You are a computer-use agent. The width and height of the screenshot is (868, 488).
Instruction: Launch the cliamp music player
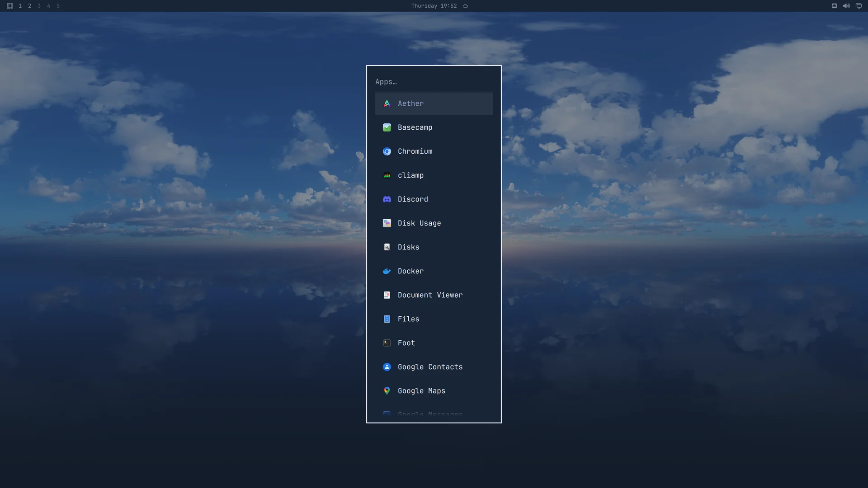tap(434, 175)
